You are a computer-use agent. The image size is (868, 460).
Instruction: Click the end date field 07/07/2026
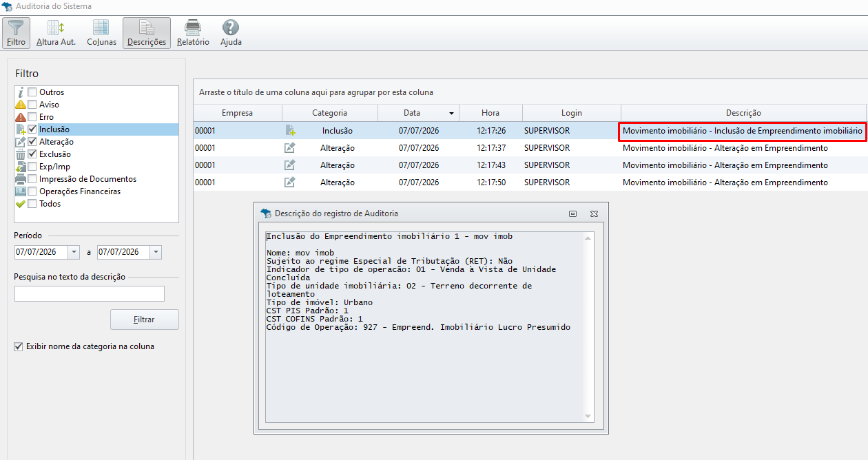pos(124,252)
